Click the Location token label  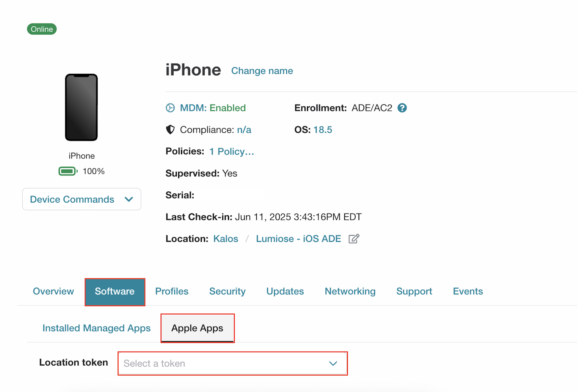[73, 362]
